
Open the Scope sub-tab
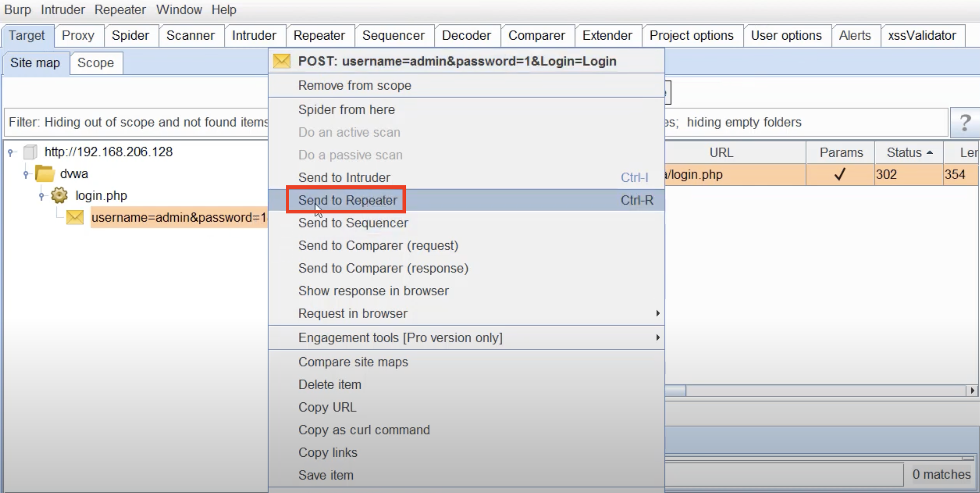click(x=95, y=63)
